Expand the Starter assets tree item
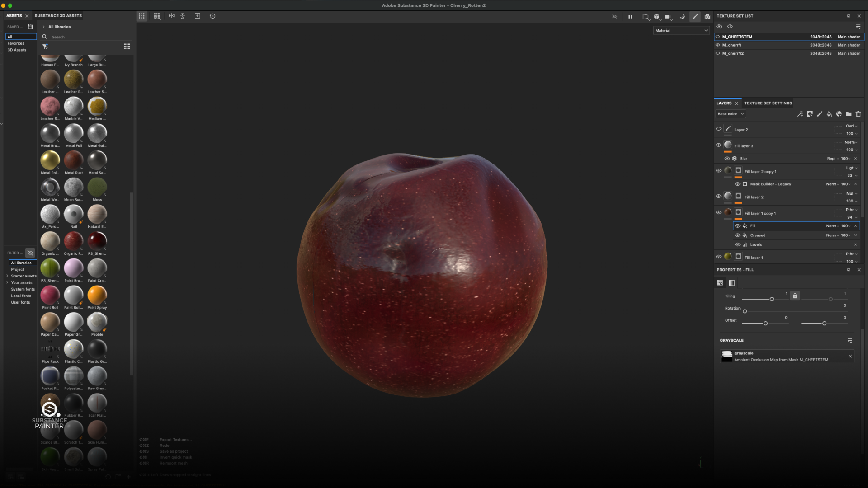The width and height of the screenshot is (868, 488). pos(7,276)
